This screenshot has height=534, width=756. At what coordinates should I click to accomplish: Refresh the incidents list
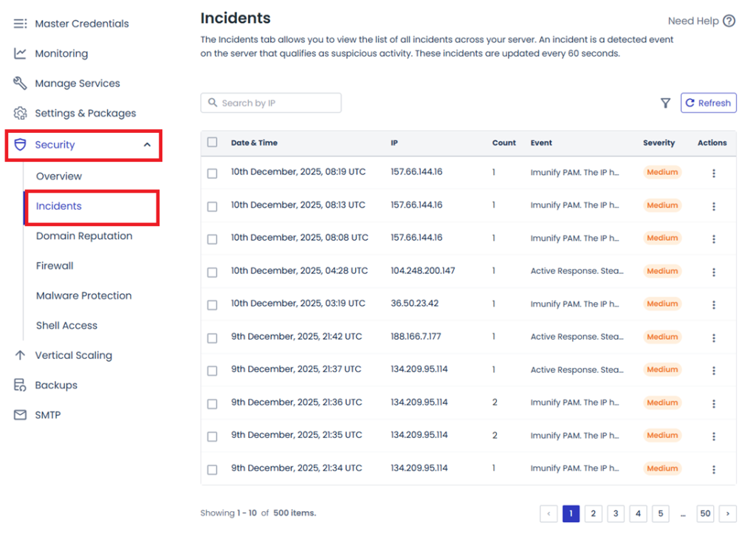point(708,103)
